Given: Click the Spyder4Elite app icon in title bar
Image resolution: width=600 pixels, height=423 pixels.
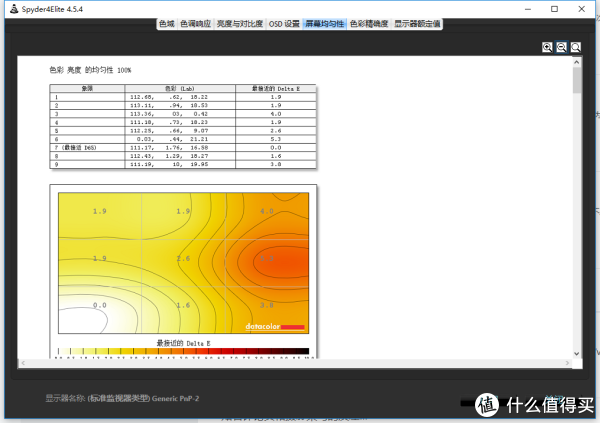Looking at the screenshot, I should tap(10, 8).
